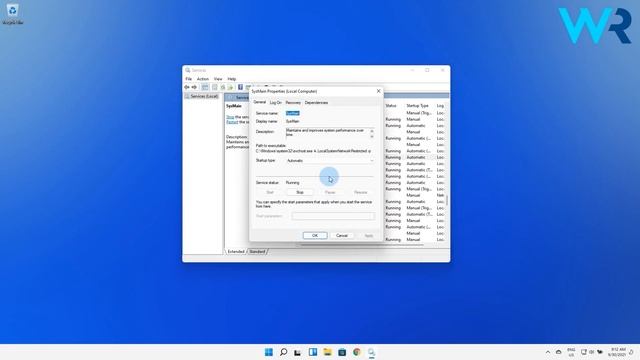Screen dimensions: 640x360
Task: Click the Stop the service link
Action: coord(230,117)
